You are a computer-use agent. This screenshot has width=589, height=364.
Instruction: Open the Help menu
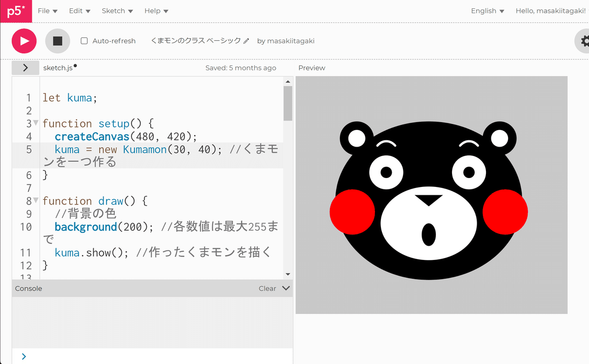point(156,11)
